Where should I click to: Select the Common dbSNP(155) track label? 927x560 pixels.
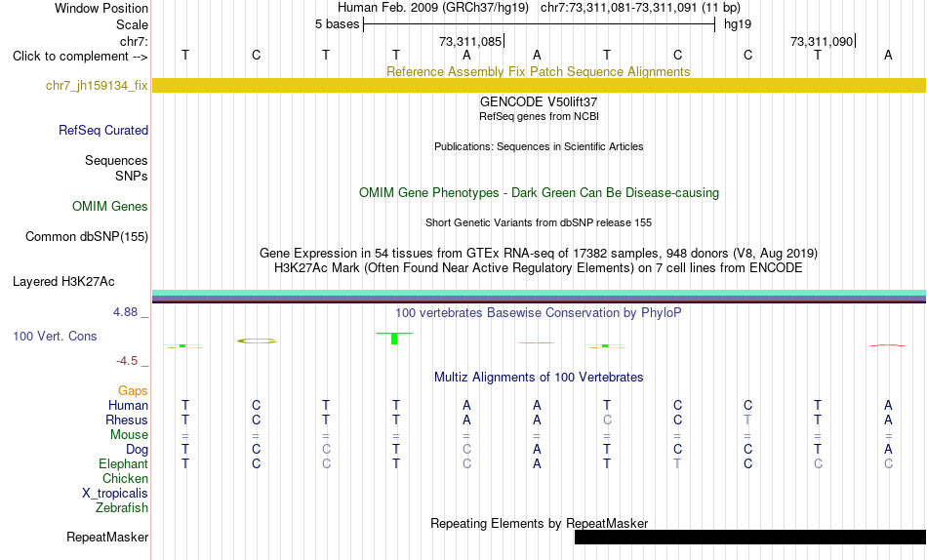87,236
